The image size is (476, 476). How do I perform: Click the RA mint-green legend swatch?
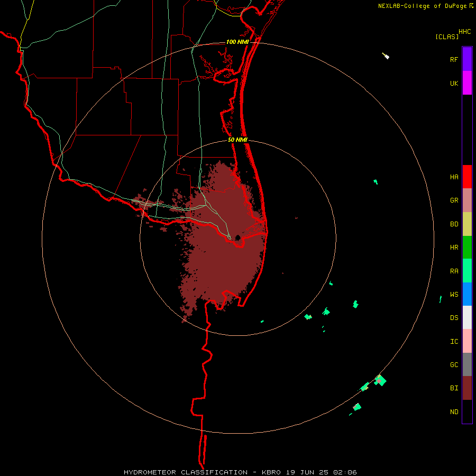coord(467,271)
